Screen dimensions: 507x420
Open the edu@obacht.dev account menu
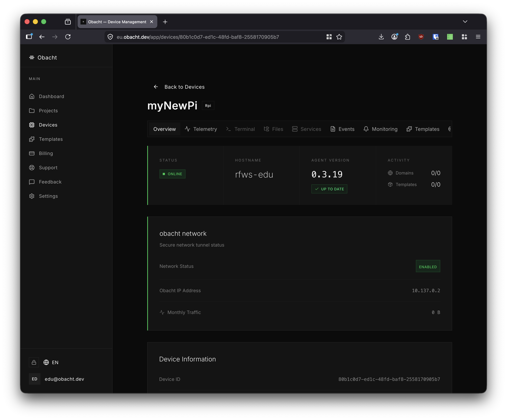(x=64, y=379)
